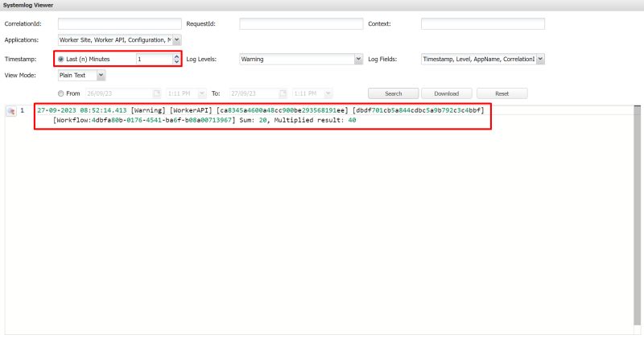
Task: Click line number 1 in log gutter
Action: (23, 110)
